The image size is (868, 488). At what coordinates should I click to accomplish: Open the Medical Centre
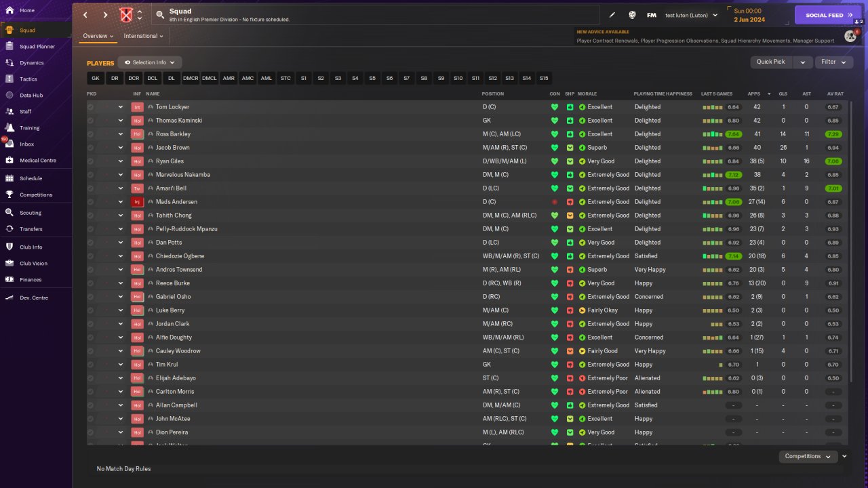point(35,160)
